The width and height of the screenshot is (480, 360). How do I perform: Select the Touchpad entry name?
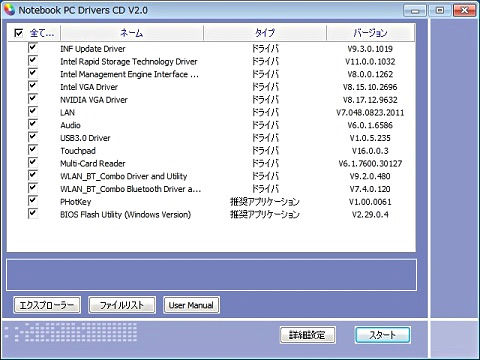[78, 151]
